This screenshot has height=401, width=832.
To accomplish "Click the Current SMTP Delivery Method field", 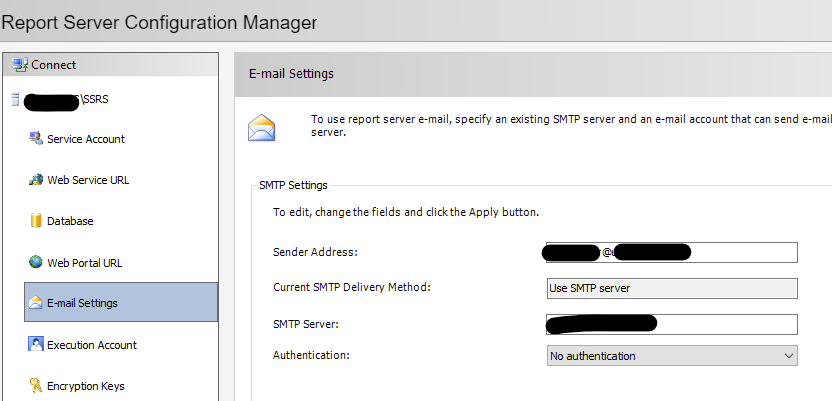I will pyautogui.click(x=672, y=288).
